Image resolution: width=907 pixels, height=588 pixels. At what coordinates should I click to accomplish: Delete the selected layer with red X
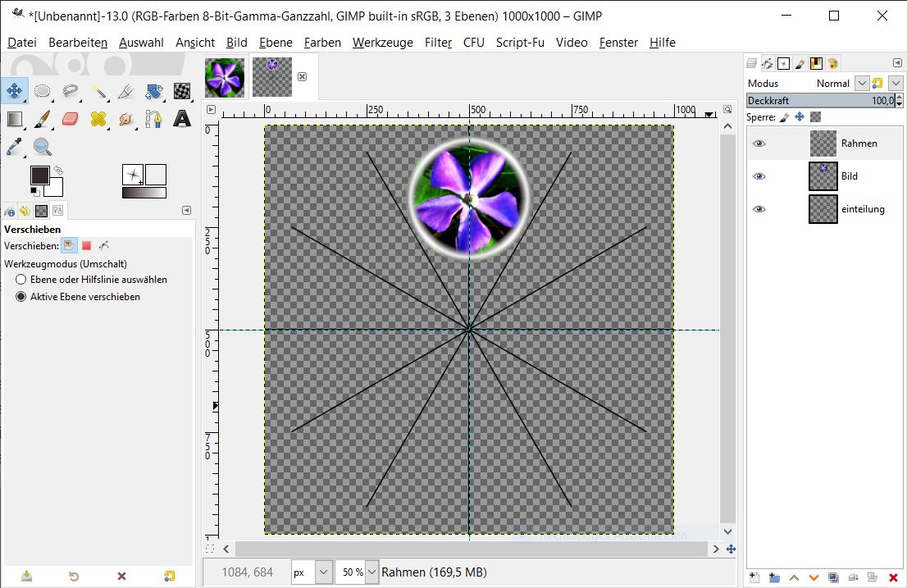pos(893,577)
